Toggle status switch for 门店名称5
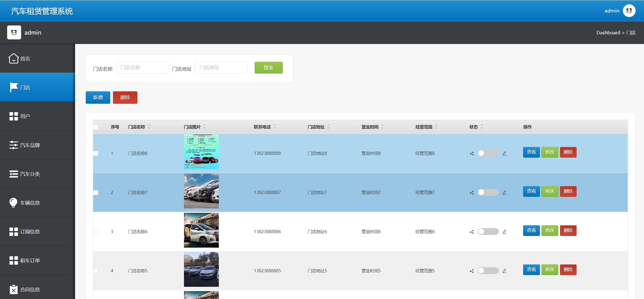The width and height of the screenshot is (644, 299). click(x=488, y=271)
